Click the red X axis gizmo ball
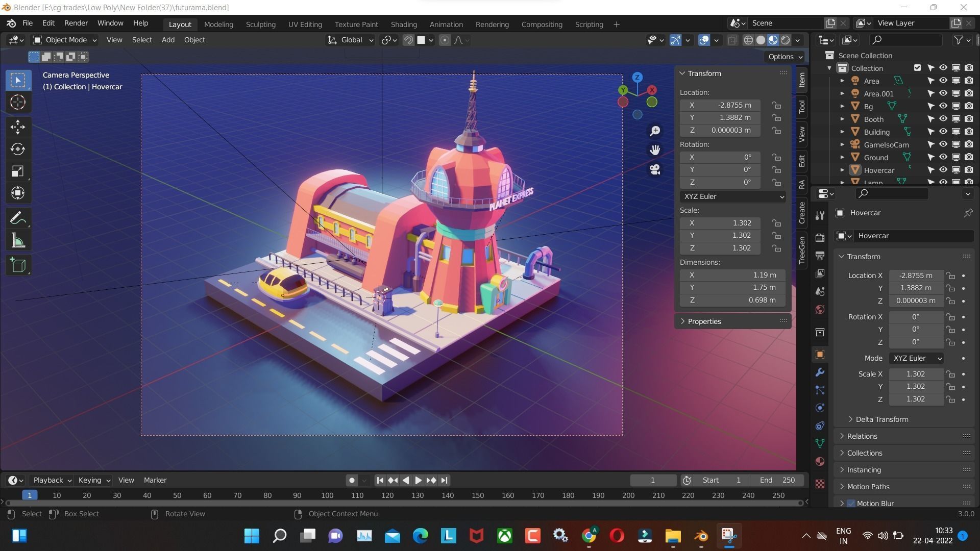Viewport: 980px width, 551px height. [652, 90]
